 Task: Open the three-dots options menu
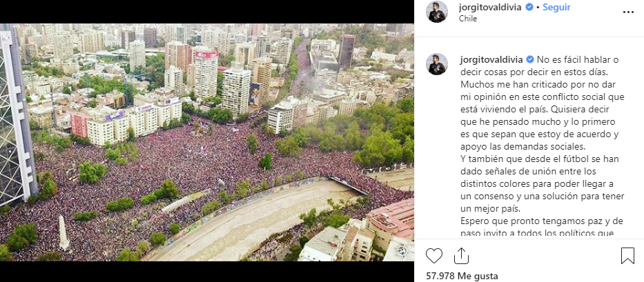click(x=628, y=12)
